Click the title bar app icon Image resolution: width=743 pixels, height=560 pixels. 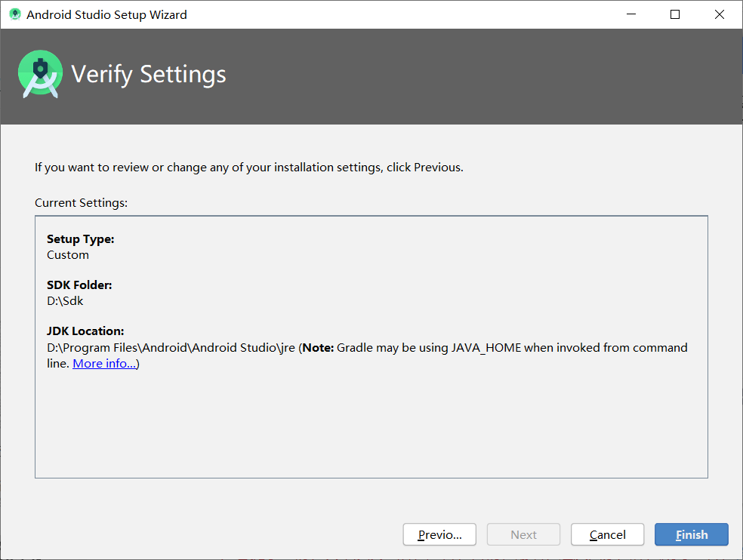[x=15, y=14]
